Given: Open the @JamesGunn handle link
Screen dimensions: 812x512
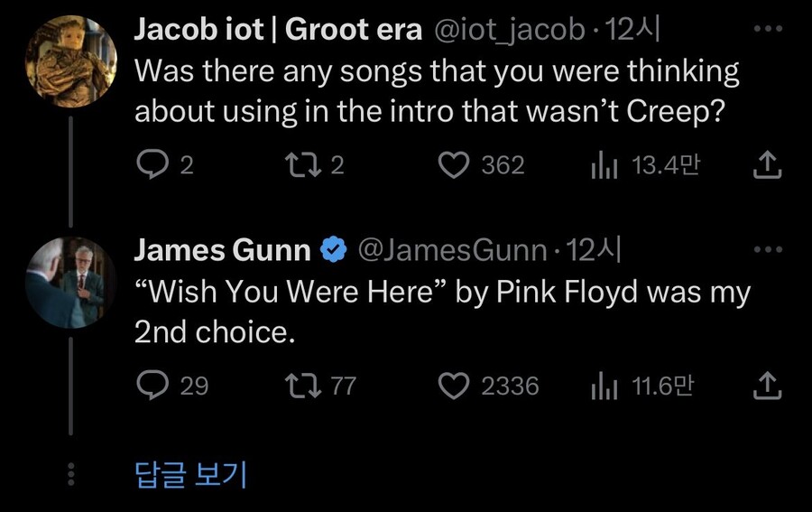Looking at the screenshot, I should 453,250.
